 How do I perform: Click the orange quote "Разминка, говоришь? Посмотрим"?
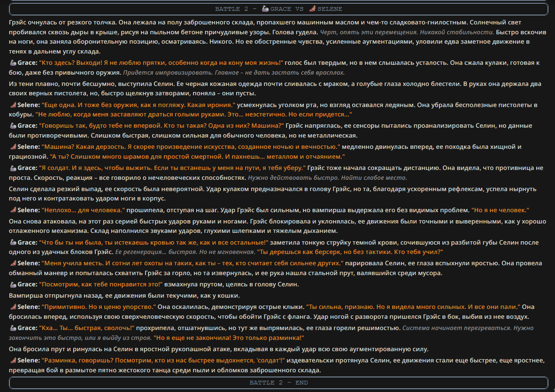click(163, 360)
